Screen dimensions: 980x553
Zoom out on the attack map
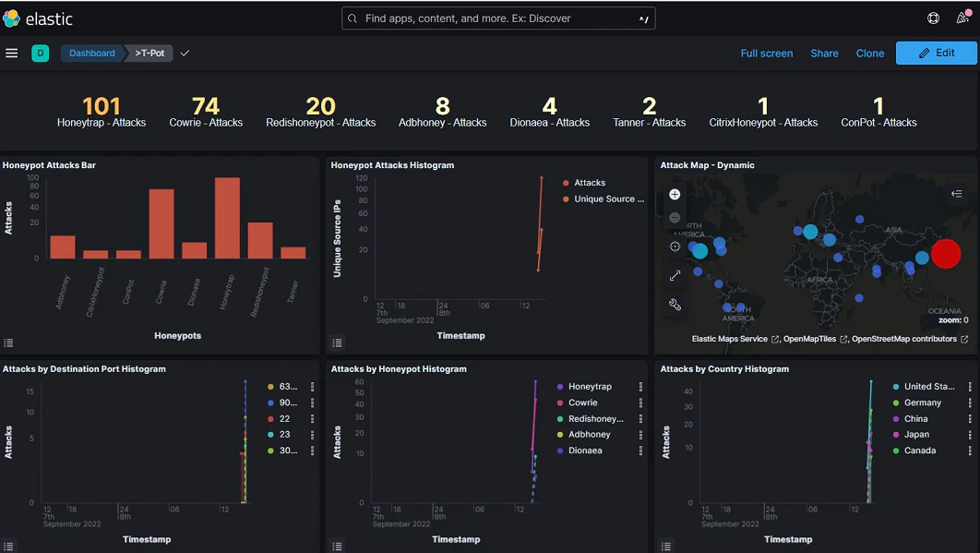tap(675, 218)
